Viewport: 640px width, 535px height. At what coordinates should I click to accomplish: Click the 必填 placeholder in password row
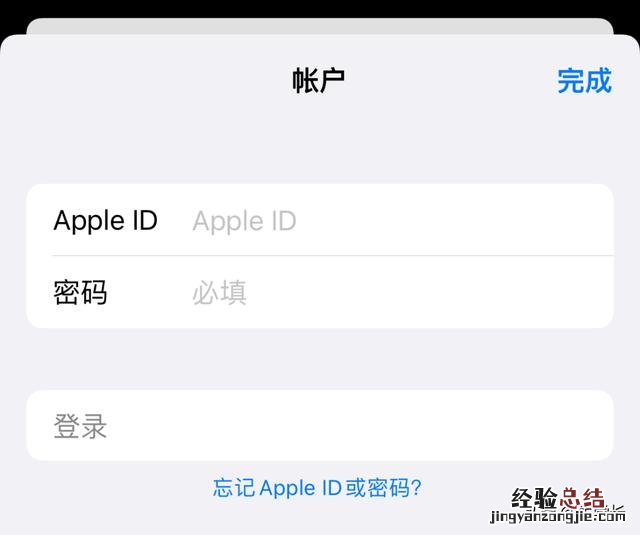[220, 293]
